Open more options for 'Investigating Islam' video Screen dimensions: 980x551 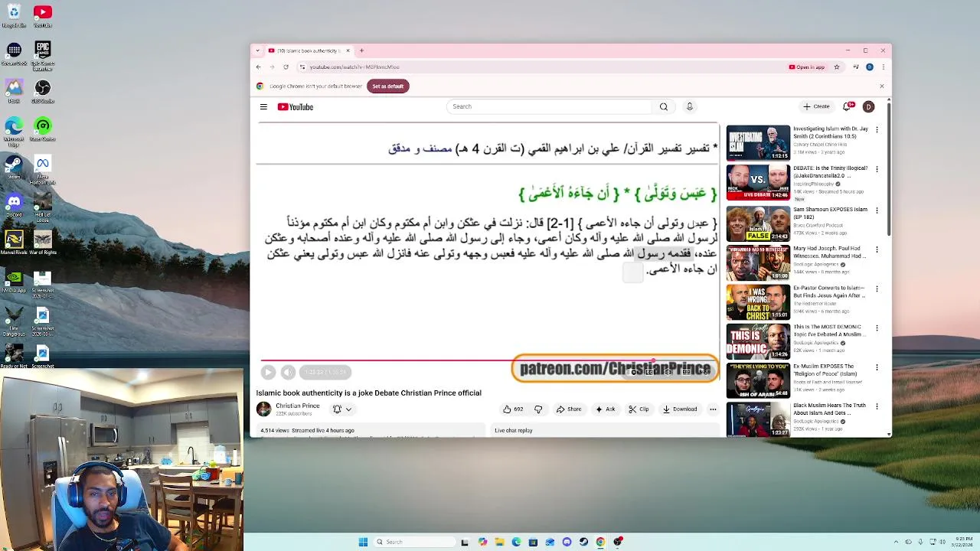[877, 130]
